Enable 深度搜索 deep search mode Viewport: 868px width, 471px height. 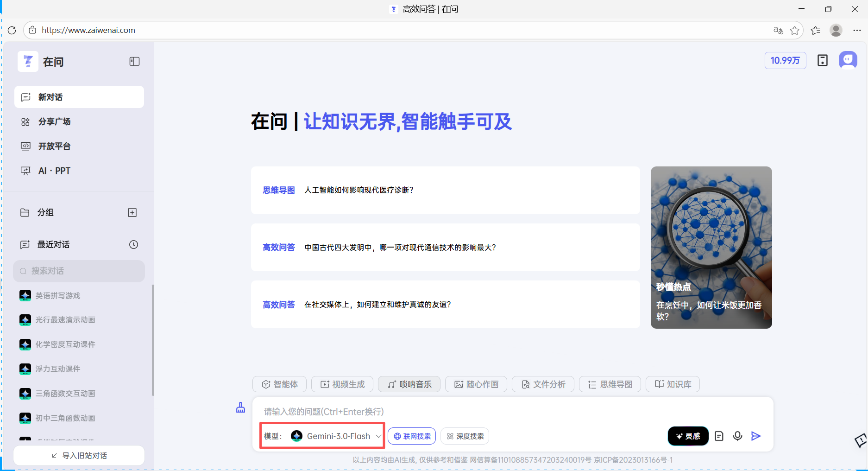pyautogui.click(x=465, y=436)
